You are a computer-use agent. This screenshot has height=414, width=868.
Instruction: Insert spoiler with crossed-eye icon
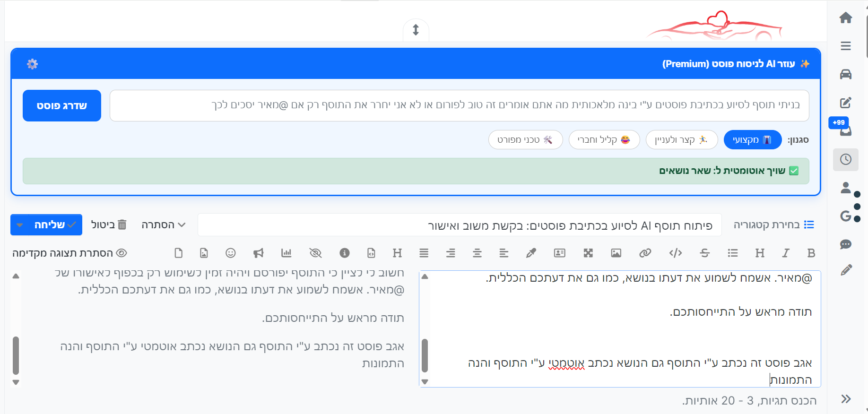315,253
